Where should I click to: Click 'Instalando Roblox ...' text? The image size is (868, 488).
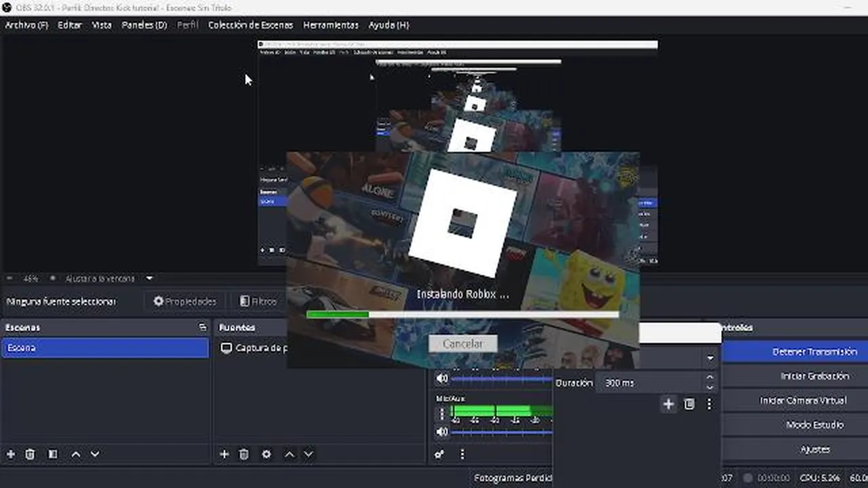coord(462,294)
